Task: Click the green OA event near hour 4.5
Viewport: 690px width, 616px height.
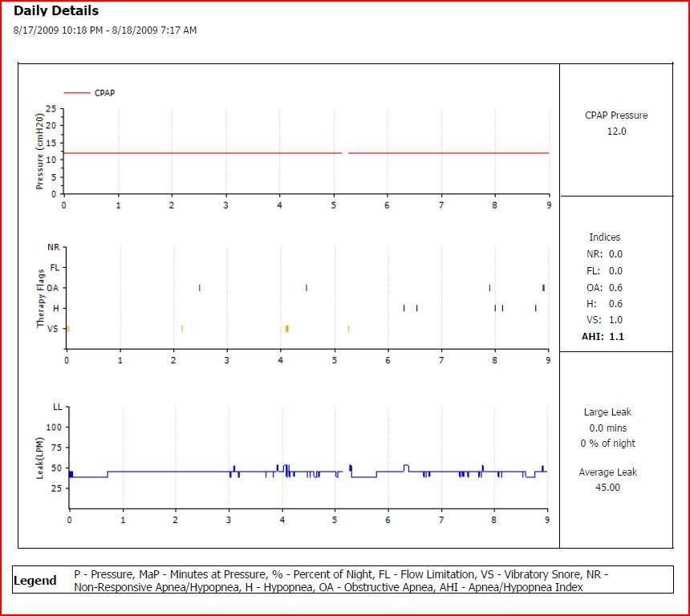Action: [306, 287]
